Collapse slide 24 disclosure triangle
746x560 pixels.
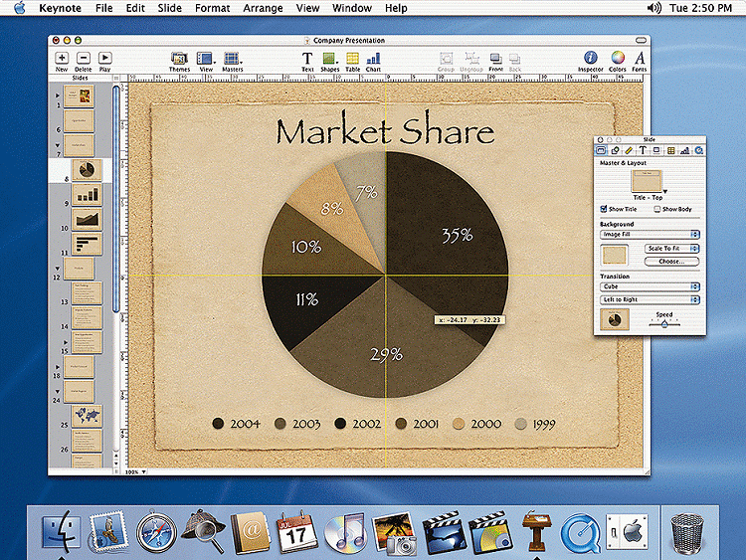point(58,392)
